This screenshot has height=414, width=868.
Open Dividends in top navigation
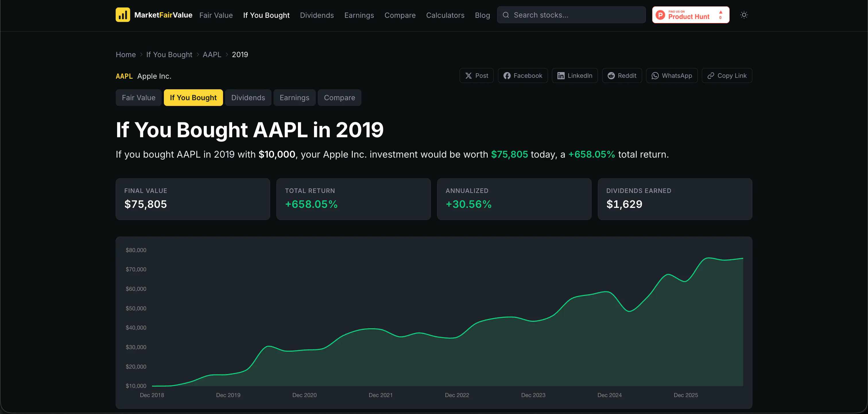tap(317, 15)
